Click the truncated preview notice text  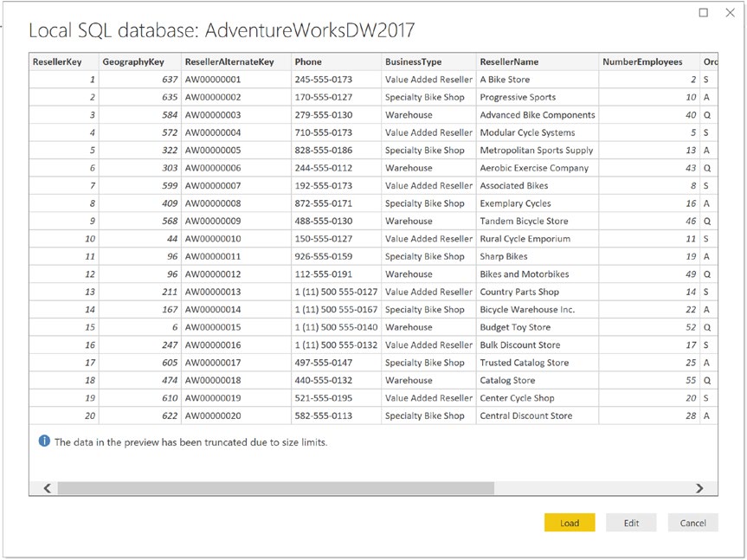click(191, 442)
